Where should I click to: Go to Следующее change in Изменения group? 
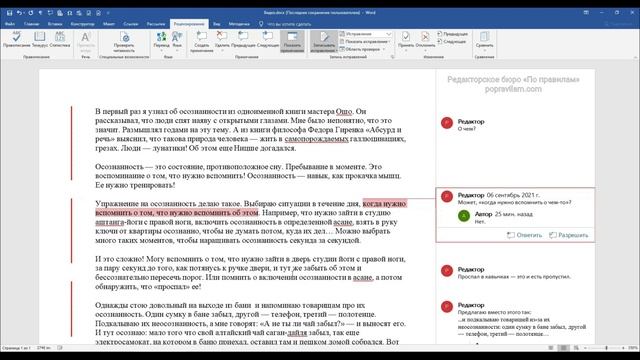(x=451, y=41)
